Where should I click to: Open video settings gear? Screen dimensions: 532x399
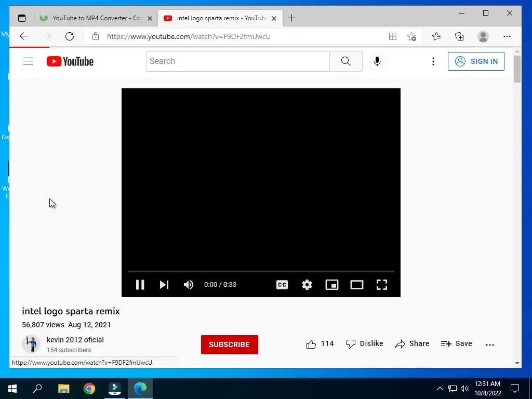click(x=307, y=285)
